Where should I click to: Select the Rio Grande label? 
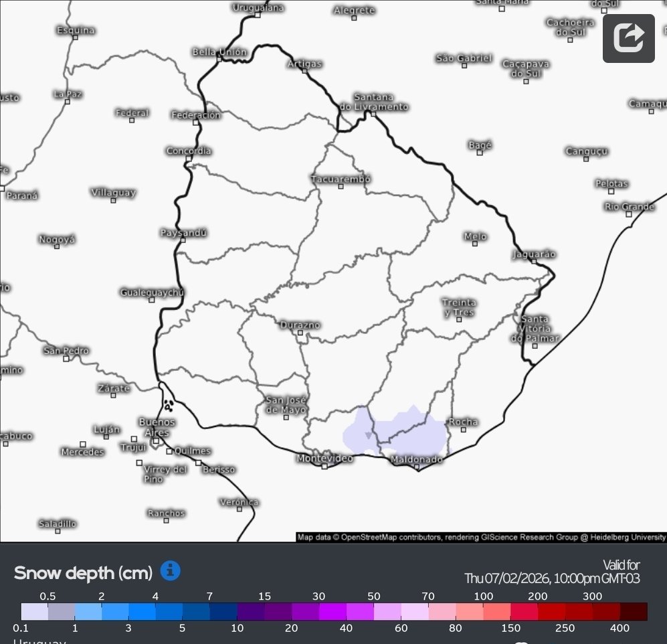(x=630, y=206)
